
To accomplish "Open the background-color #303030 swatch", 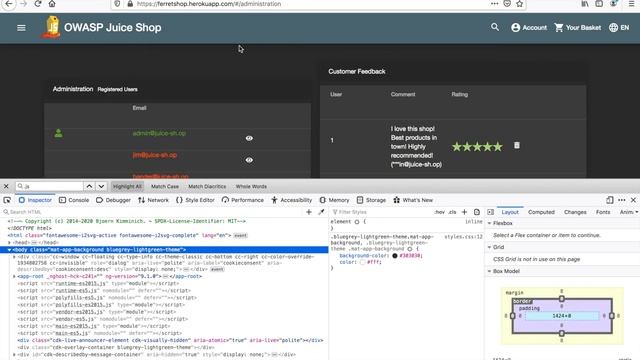I will pos(395,256).
